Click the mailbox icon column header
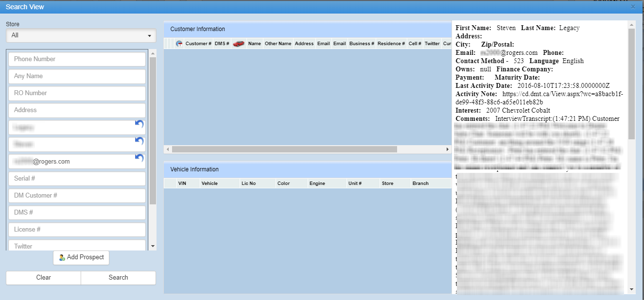The image size is (644, 300). click(179, 44)
